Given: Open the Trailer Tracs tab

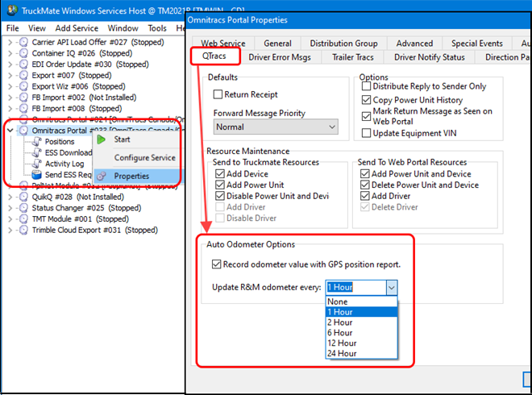Looking at the screenshot, I should (352, 57).
